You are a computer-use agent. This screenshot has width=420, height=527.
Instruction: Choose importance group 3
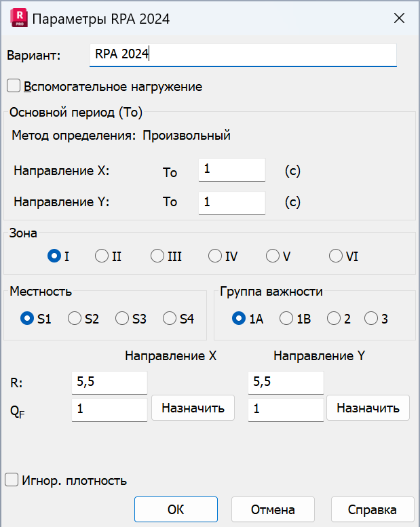371,318
